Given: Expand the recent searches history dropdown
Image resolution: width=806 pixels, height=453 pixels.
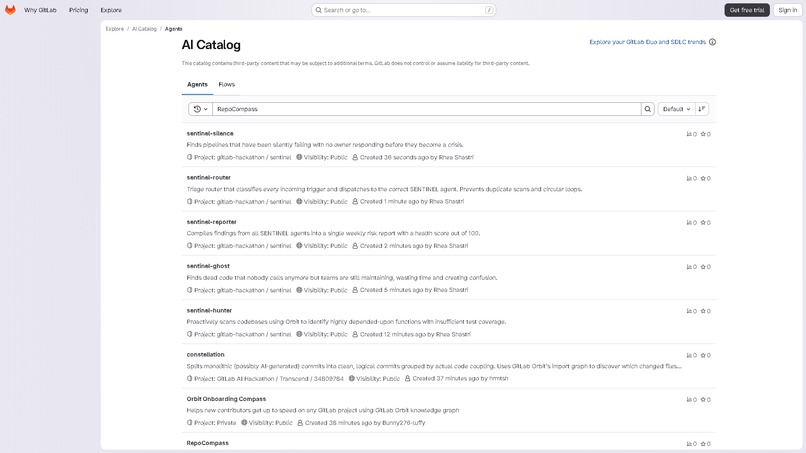Looking at the screenshot, I should click(200, 109).
